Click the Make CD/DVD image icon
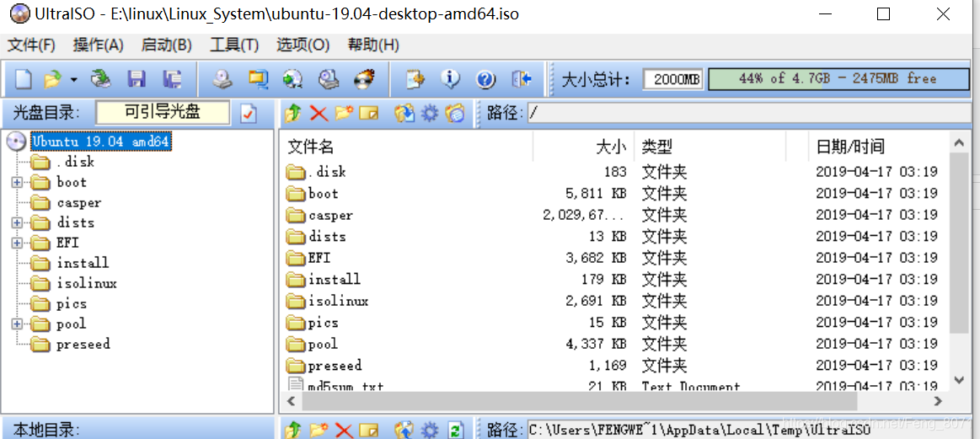Viewport: 980px width, 439px height. 222,79
